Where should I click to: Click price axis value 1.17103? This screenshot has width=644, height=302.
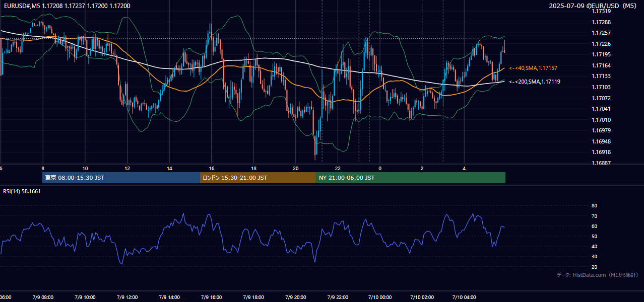(601, 87)
